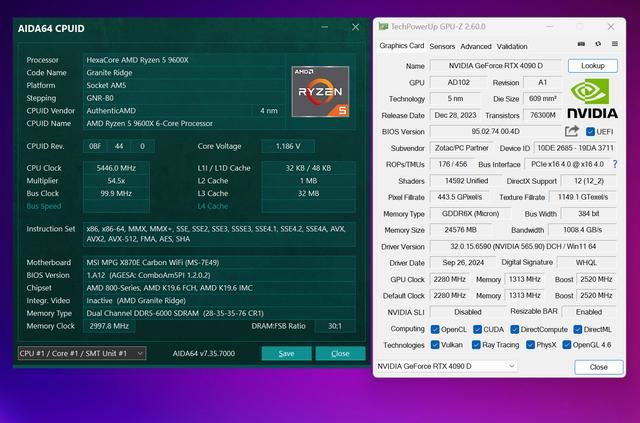Toggle the Vulkan checkbox
Screen dimensions: 640x423
click(435, 345)
